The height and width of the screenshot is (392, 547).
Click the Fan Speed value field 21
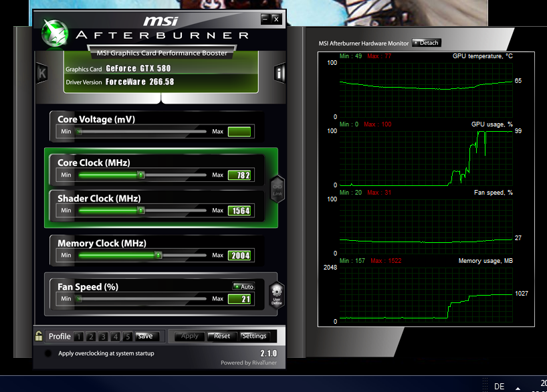[239, 299]
